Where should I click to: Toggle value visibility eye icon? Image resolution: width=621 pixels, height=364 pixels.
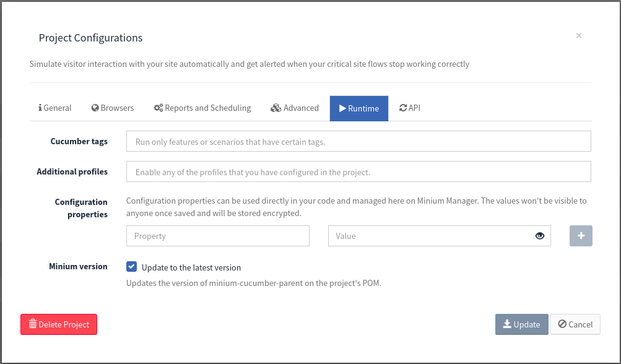point(539,236)
